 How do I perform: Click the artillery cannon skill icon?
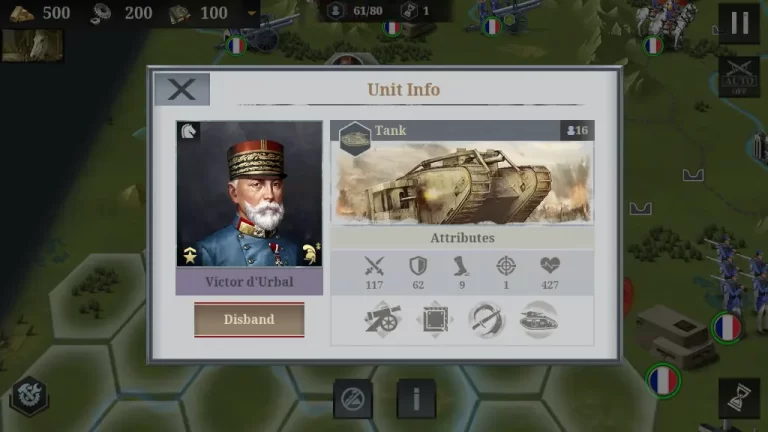click(x=383, y=320)
